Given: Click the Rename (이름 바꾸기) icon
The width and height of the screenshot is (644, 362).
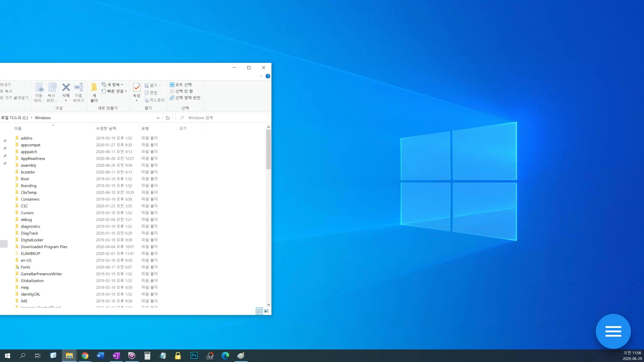Looking at the screenshot, I should pyautogui.click(x=78, y=87).
